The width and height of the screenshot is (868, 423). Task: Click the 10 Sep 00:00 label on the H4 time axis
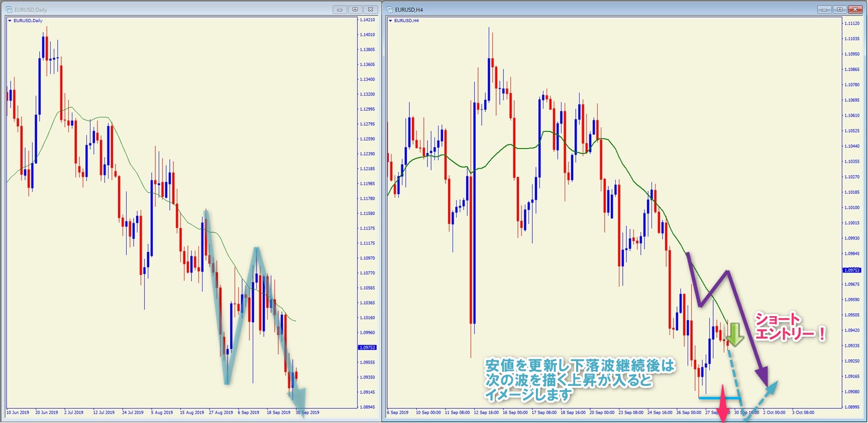(x=428, y=412)
